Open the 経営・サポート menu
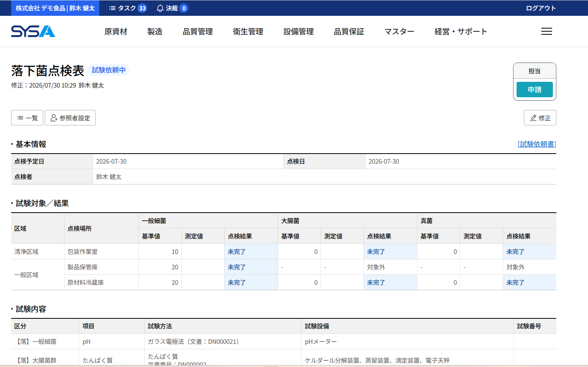588x367 pixels. pos(461,32)
